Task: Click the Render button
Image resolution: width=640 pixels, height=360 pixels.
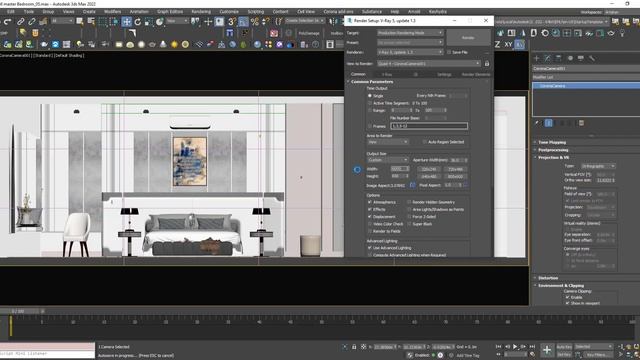Action: (468, 38)
